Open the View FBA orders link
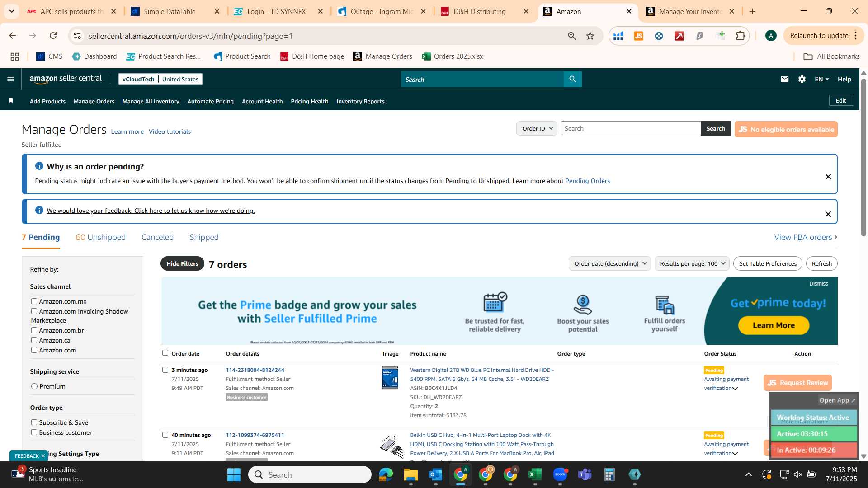The image size is (868, 488). [x=806, y=237]
